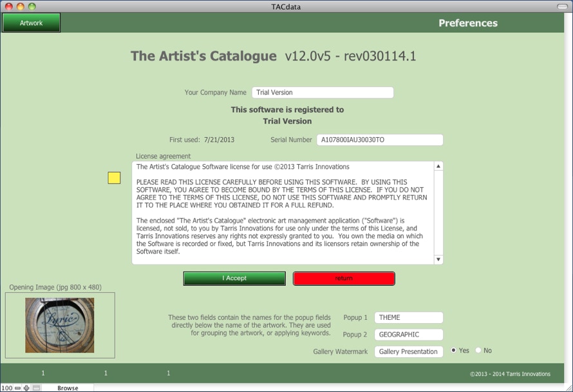
Task: Click inside the license agreement text
Action: tap(283, 212)
